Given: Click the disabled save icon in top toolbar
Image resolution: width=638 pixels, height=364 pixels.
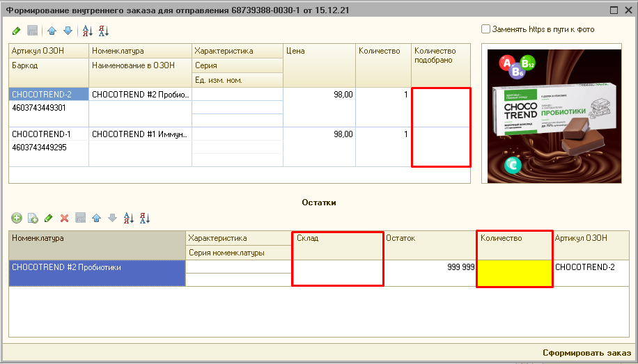Looking at the screenshot, I should pos(33,31).
